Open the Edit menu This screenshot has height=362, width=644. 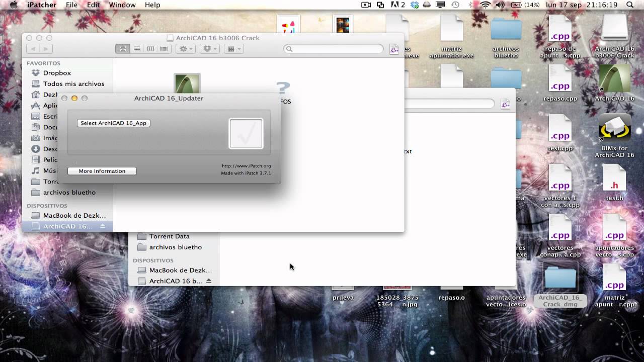[x=93, y=5]
